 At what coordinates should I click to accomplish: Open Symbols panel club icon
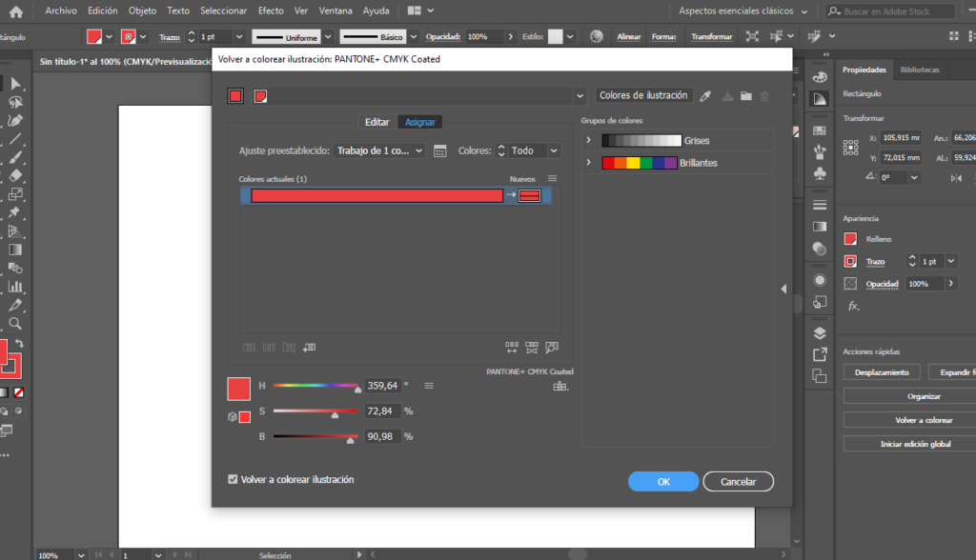[820, 173]
